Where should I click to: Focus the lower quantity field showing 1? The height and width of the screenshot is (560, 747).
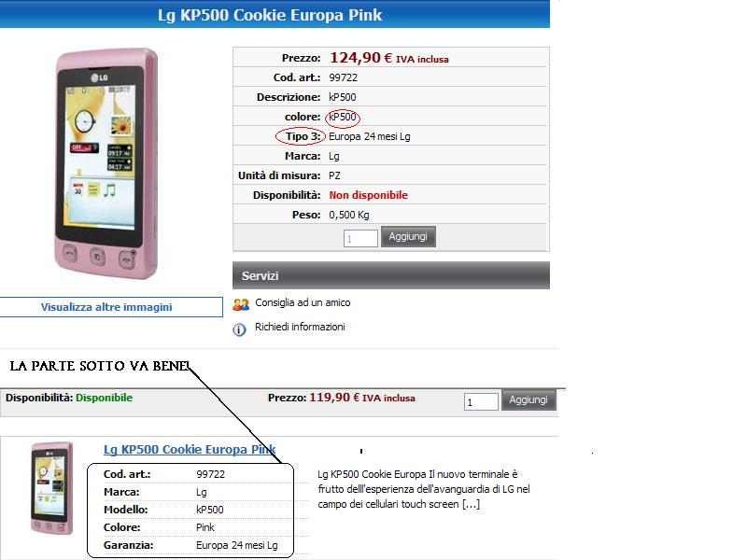point(481,401)
